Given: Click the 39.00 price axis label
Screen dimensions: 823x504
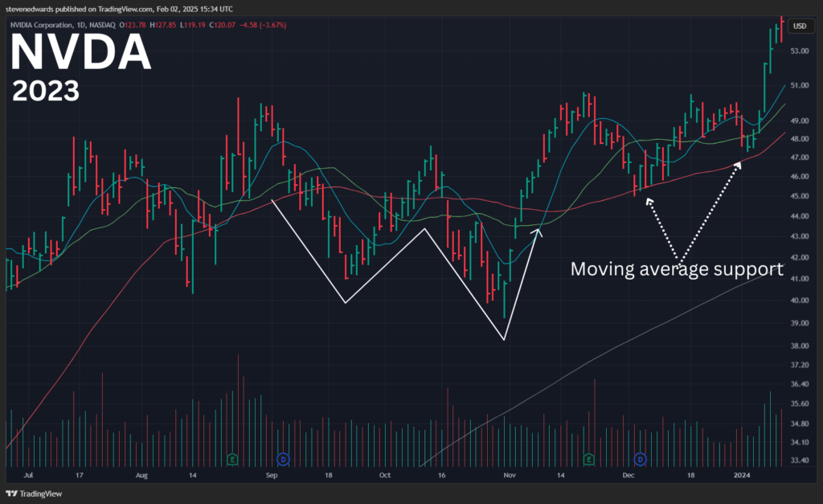Looking at the screenshot, I should point(800,323).
